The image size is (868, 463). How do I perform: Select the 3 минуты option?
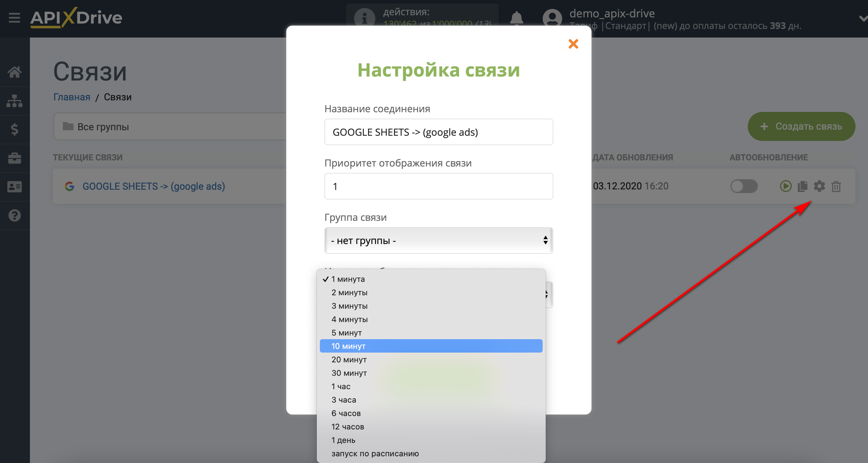(x=431, y=306)
